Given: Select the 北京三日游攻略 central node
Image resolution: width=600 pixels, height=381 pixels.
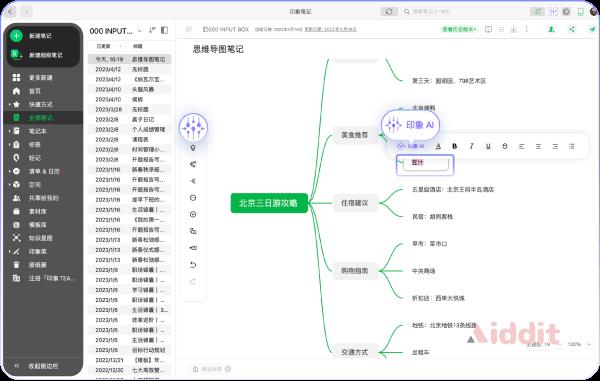Looking at the screenshot, I should tap(269, 203).
